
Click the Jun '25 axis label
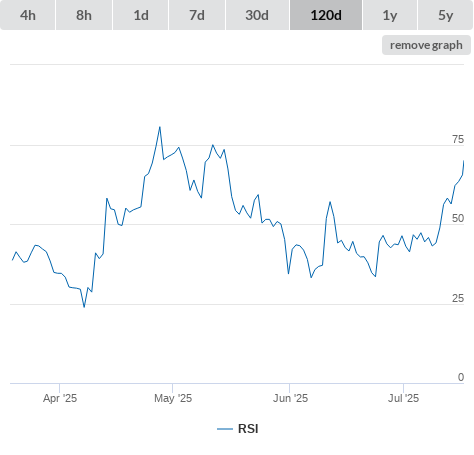[x=290, y=398]
